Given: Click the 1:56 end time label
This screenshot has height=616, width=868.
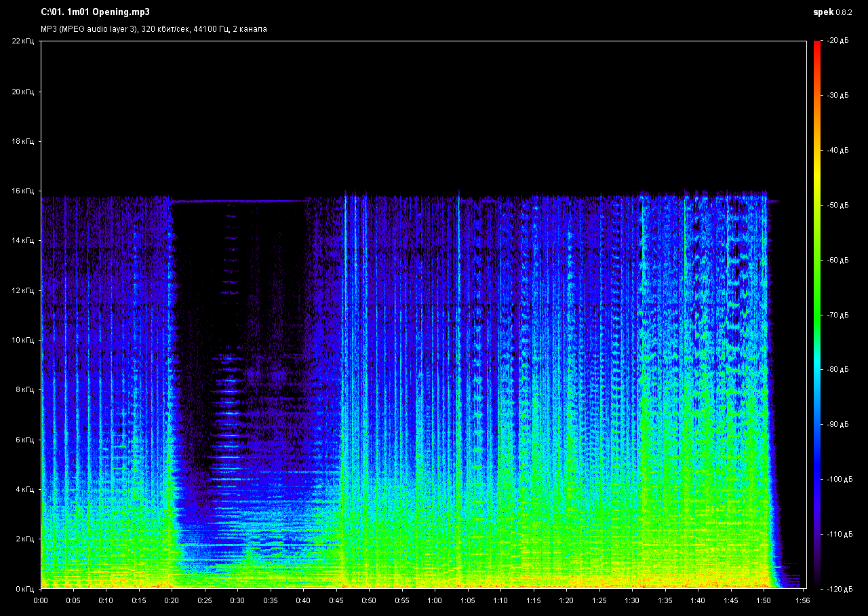Looking at the screenshot, I should click(803, 600).
